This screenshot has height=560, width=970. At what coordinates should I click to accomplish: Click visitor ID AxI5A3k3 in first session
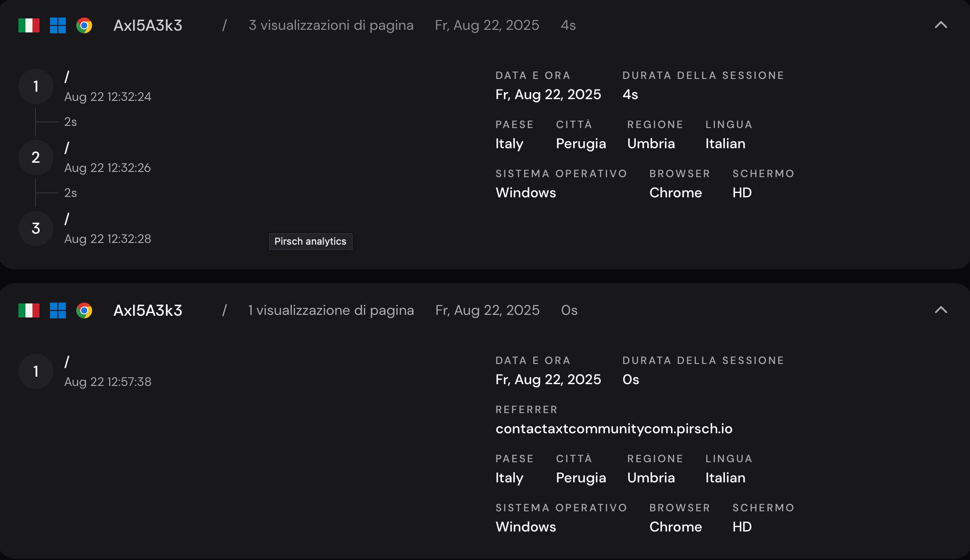[148, 25]
